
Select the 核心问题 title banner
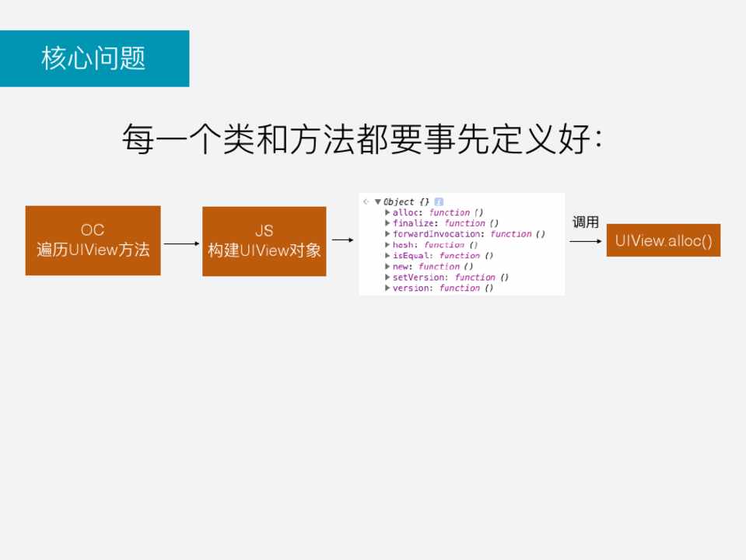[94, 58]
